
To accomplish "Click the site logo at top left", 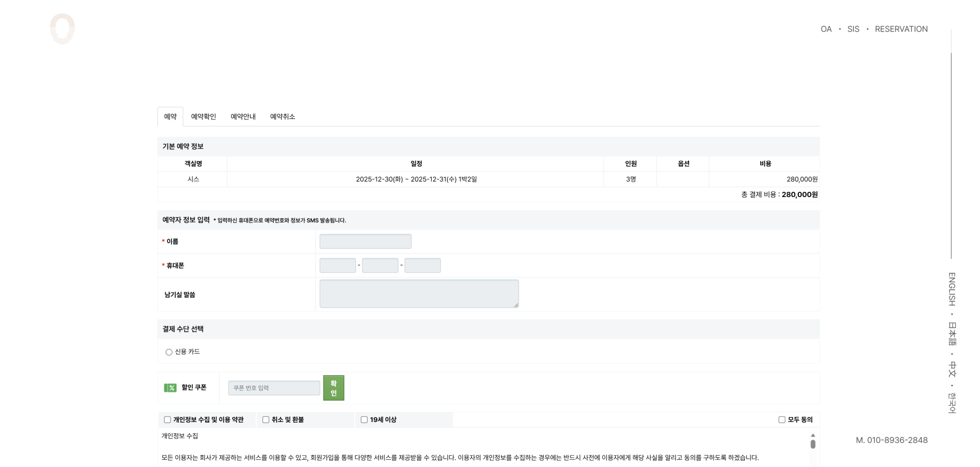I will pyautogui.click(x=62, y=29).
